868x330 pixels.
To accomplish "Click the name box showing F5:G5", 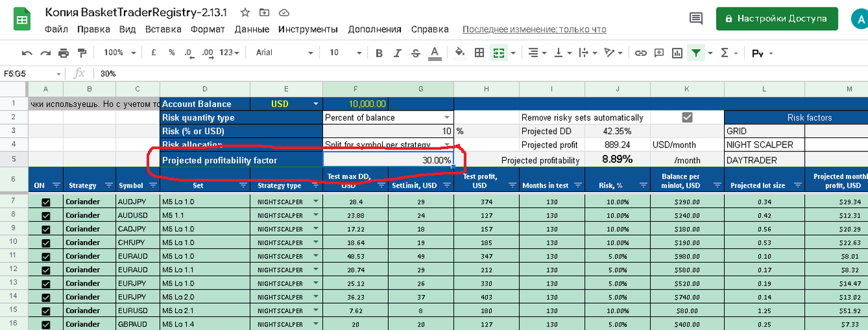I will [x=32, y=73].
